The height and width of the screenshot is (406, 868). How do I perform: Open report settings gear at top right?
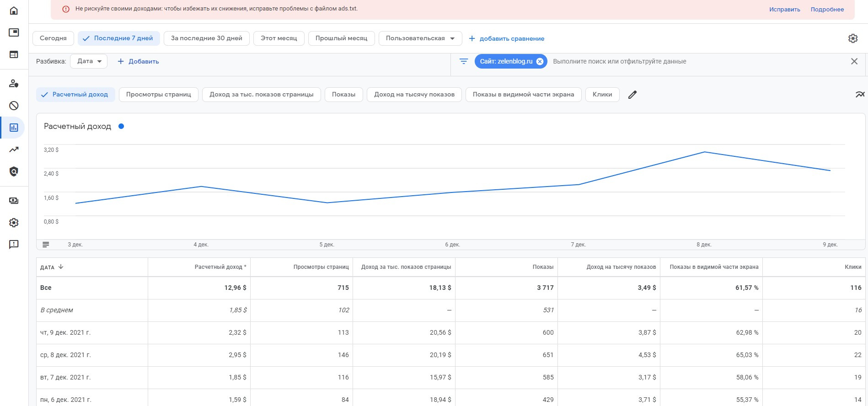pyautogui.click(x=852, y=38)
